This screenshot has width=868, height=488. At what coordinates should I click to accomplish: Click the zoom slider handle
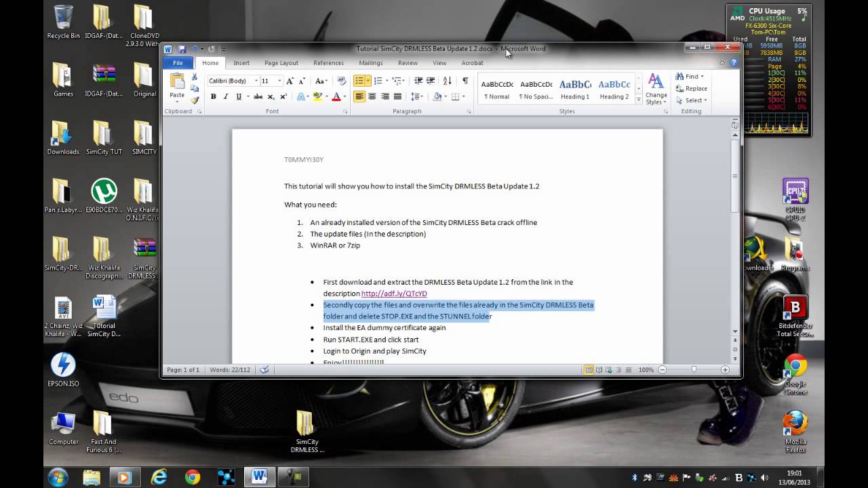(x=694, y=369)
